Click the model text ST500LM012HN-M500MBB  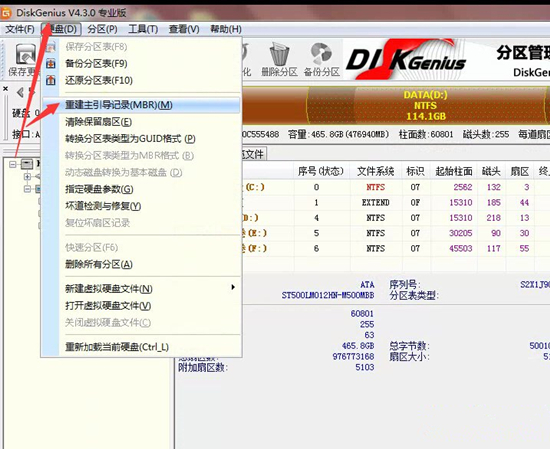(x=328, y=295)
